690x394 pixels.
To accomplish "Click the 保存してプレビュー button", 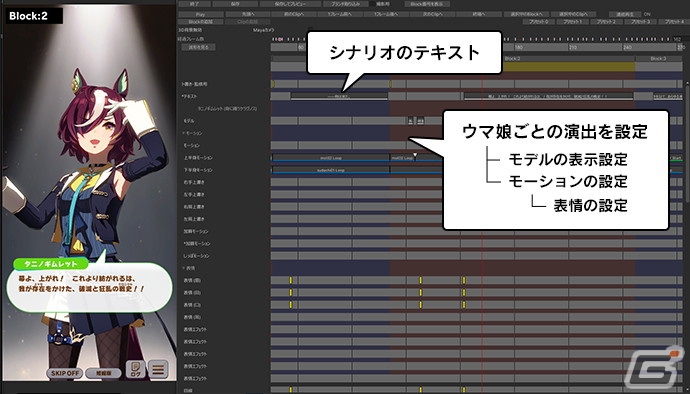I will (290, 4).
